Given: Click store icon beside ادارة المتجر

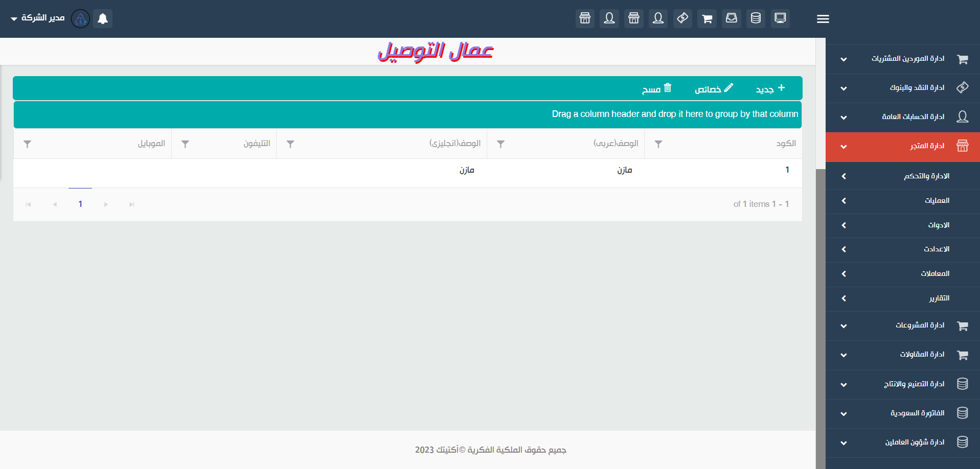Looking at the screenshot, I should pos(962,146).
